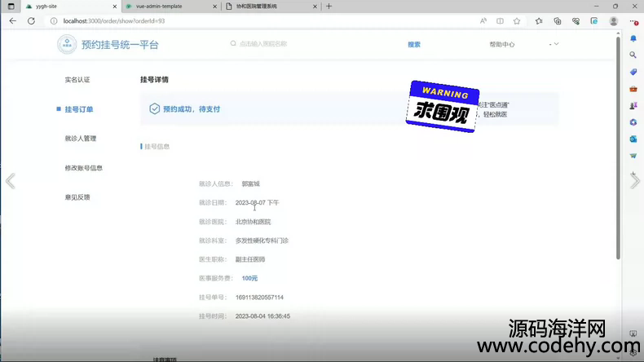Viewport: 644px width, 362px height.
Task: Open browser settings and more menu
Action: 633,21
